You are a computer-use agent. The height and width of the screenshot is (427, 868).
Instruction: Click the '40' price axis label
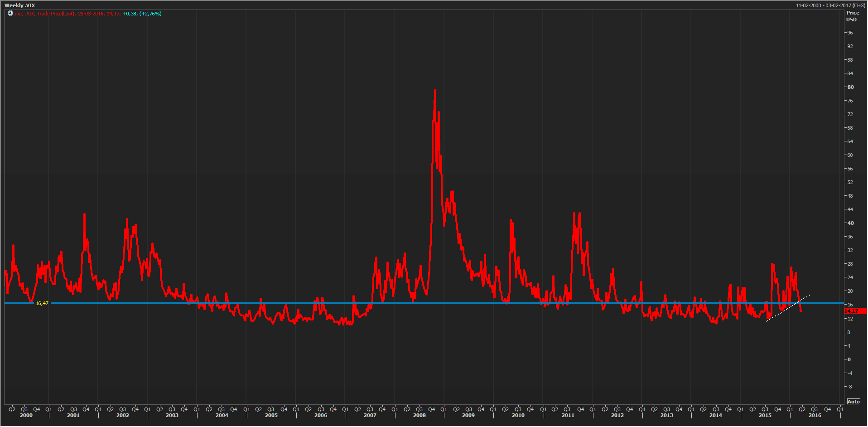coord(851,223)
